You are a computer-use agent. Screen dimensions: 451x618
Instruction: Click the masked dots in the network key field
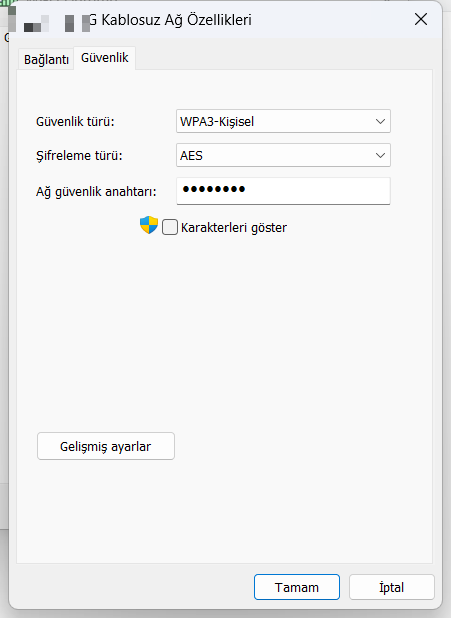point(214,190)
